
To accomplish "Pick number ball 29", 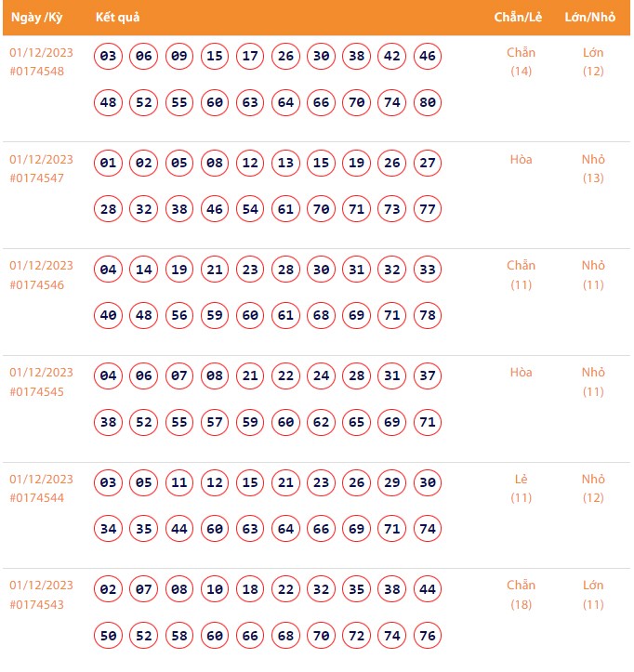I will click(x=392, y=483).
